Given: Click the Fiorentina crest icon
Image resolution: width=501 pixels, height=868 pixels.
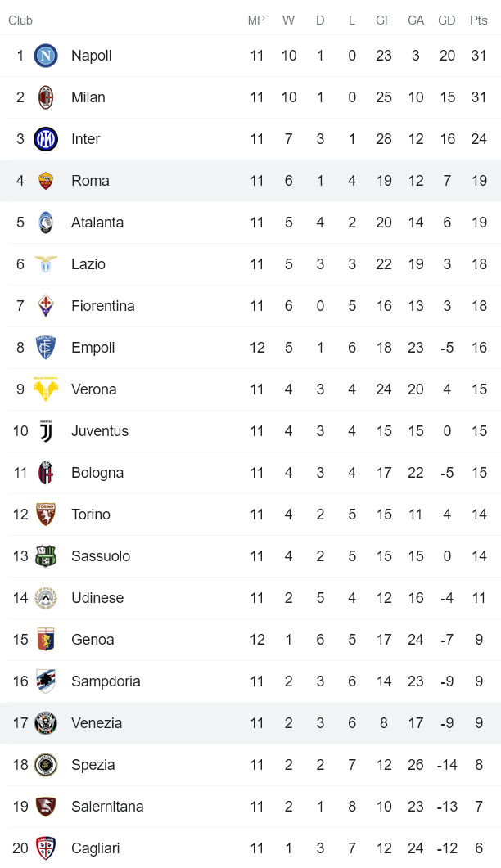Looking at the screenshot, I should click(46, 306).
